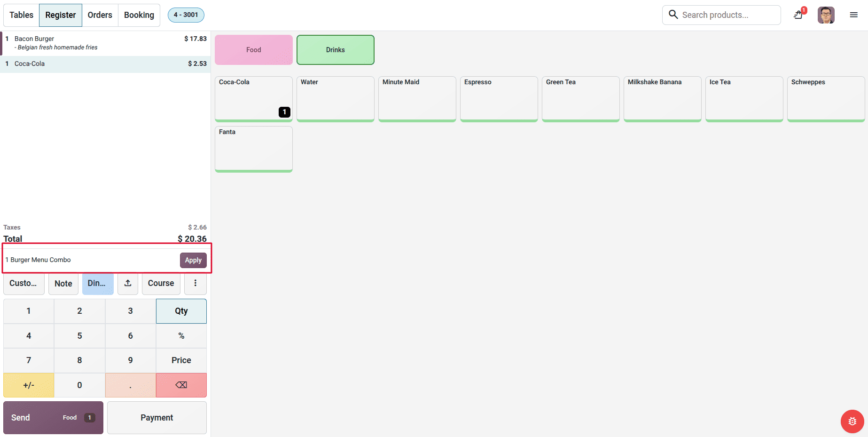This screenshot has height=437, width=868.
Task: Add Minute Maid to the order
Action: (x=417, y=99)
